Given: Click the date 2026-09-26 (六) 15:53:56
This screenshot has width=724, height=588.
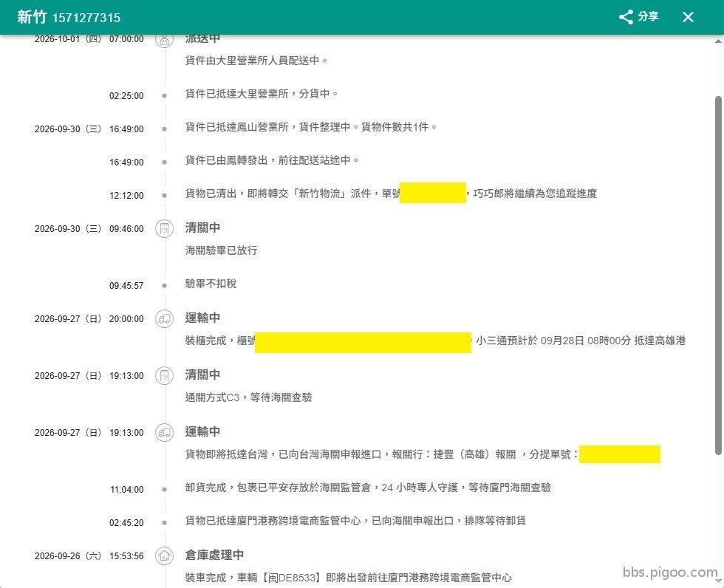Looking at the screenshot, I should (x=89, y=556).
